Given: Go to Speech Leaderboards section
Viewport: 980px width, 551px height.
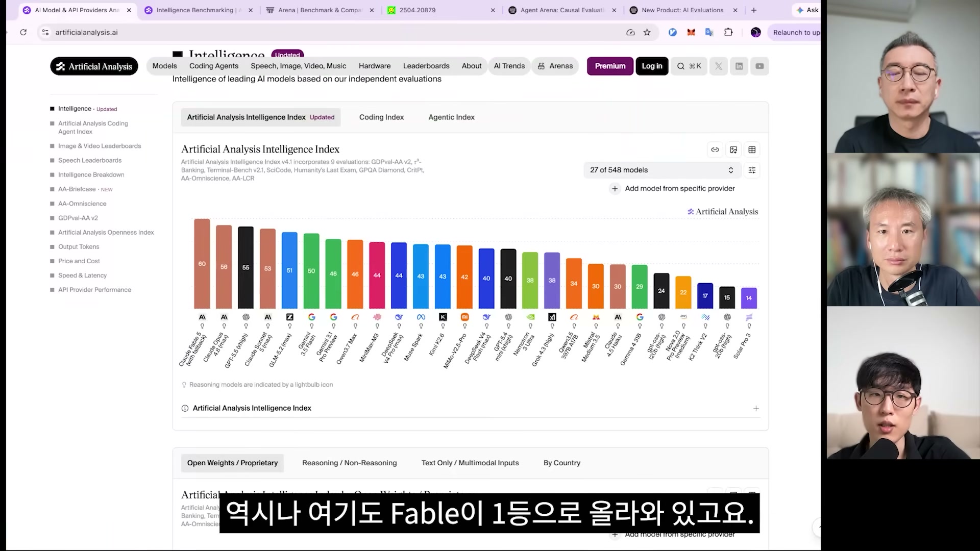Looking at the screenshot, I should 90,160.
